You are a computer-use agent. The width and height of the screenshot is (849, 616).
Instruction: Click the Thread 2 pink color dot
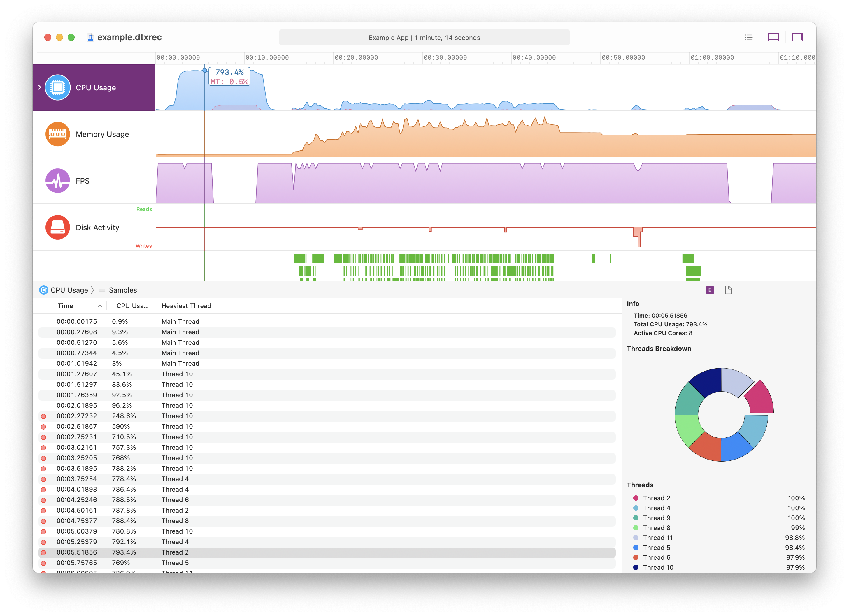coord(636,498)
